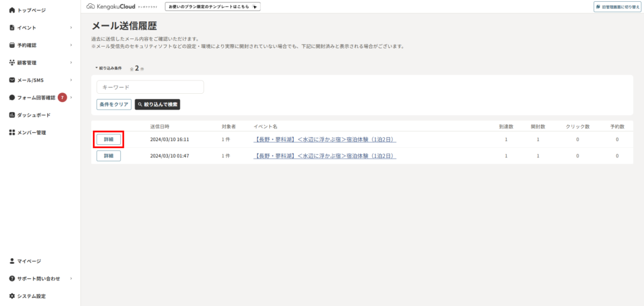644x306 pixels.
Task: Click the 顧客管理 people icon
Action: (12, 63)
